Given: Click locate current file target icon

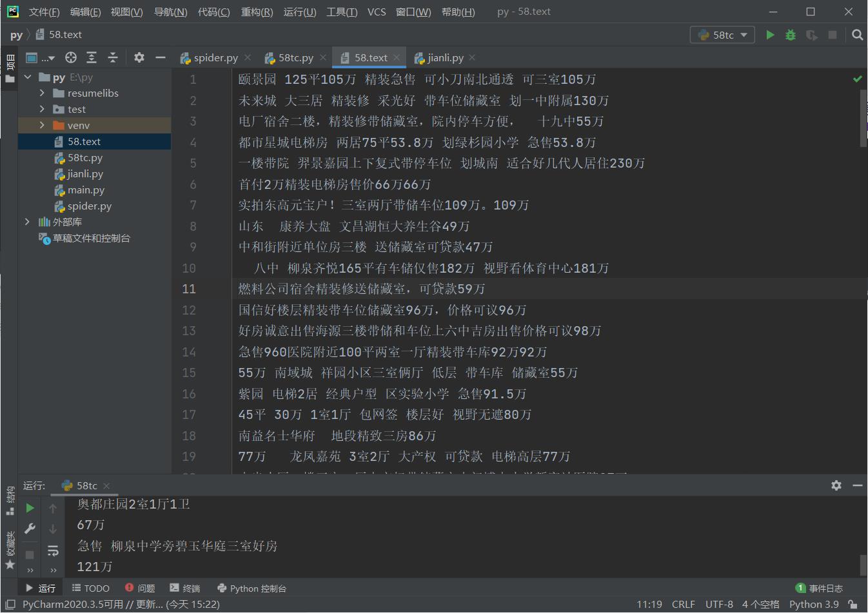Looking at the screenshot, I should pyautogui.click(x=71, y=57).
